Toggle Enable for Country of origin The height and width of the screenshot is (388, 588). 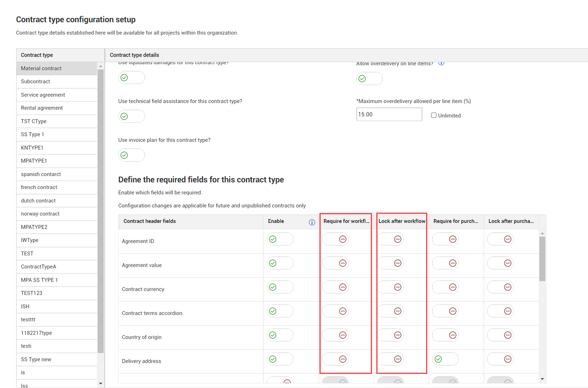280,335
